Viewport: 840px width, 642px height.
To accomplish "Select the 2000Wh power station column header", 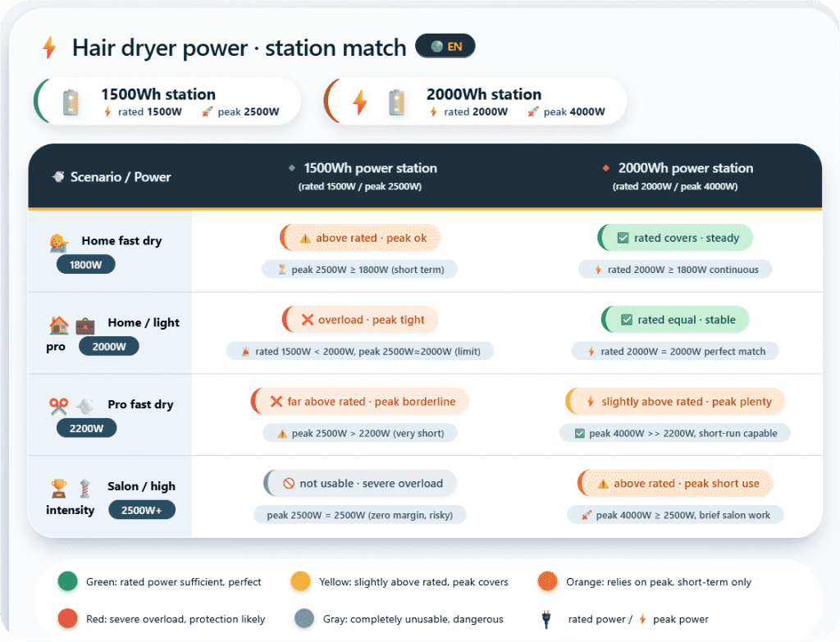I will tap(685, 168).
